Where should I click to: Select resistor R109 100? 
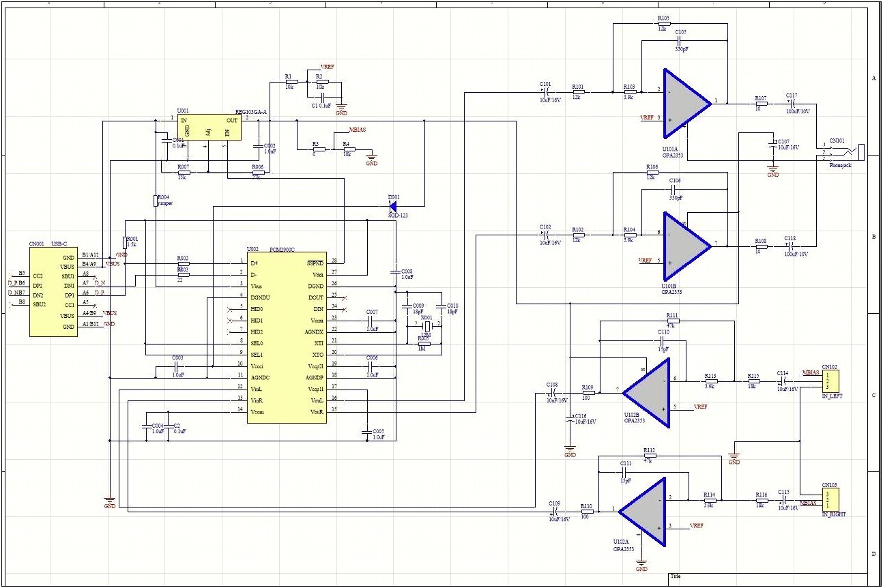(x=588, y=392)
